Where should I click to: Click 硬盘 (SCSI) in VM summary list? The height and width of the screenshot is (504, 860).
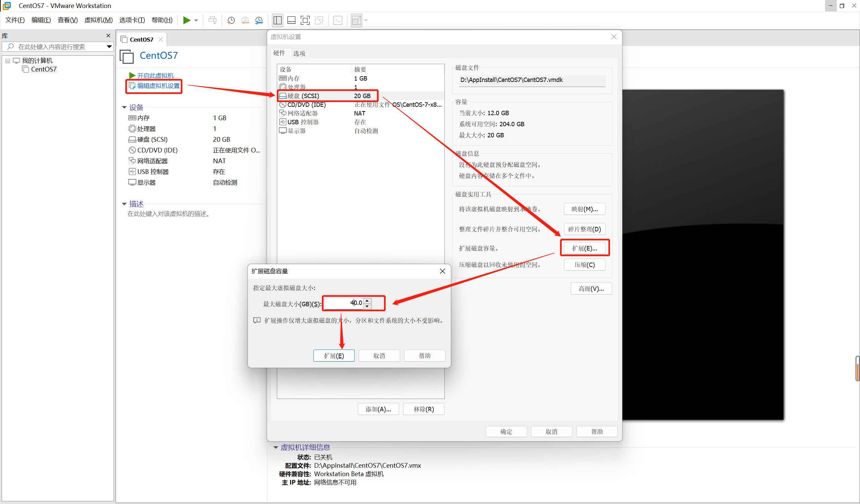(x=152, y=139)
